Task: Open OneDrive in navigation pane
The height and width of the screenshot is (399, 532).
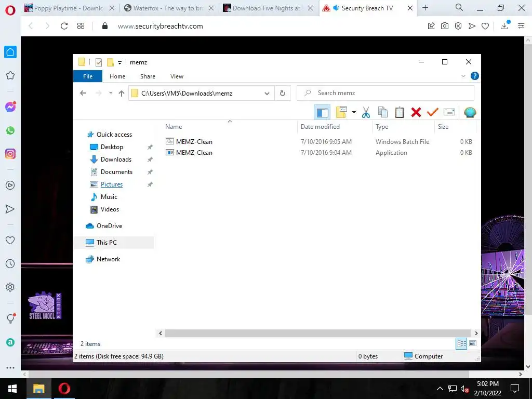Action: tap(109, 226)
